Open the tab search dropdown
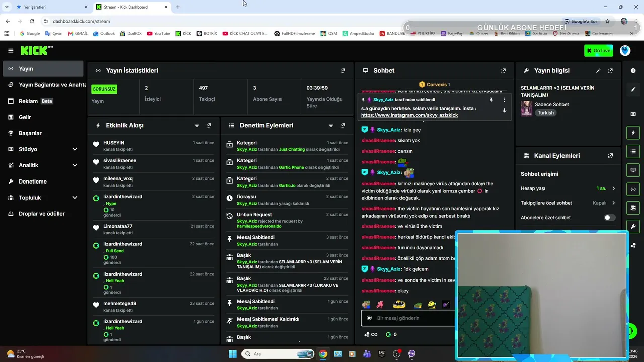The height and width of the screenshot is (362, 644). click(7, 7)
